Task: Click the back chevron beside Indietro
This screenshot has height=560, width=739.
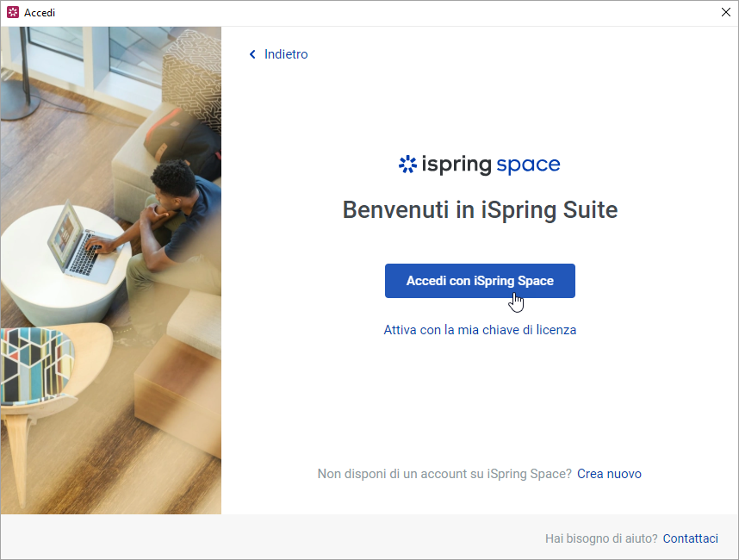Action: 252,54
